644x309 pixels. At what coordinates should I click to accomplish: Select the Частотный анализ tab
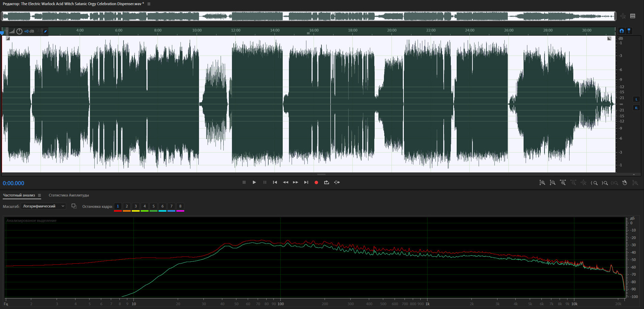(19, 195)
